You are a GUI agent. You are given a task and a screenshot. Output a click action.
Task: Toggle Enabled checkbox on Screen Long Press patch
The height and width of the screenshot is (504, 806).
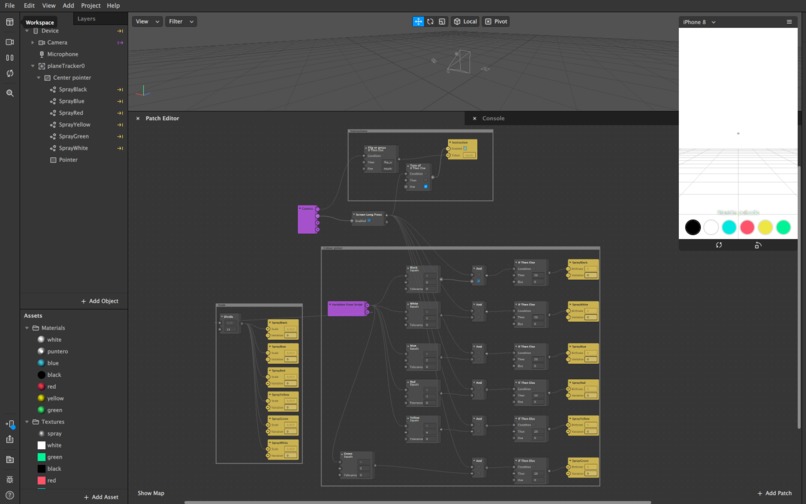point(369,221)
